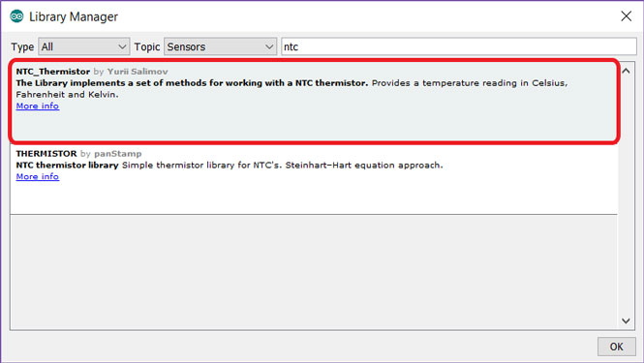The image size is (644, 363).
Task: Open More info for the THERMISTOR library
Action: tap(38, 176)
